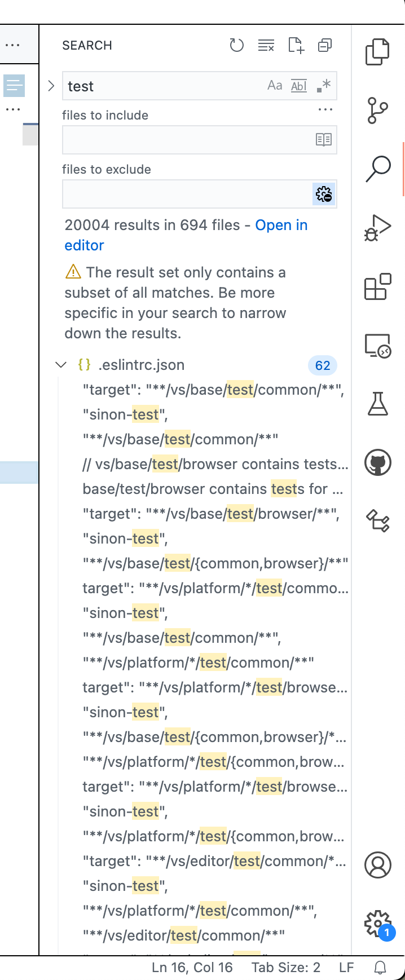Toggle match case in search
The width and height of the screenshot is (405, 980).
click(x=275, y=85)
